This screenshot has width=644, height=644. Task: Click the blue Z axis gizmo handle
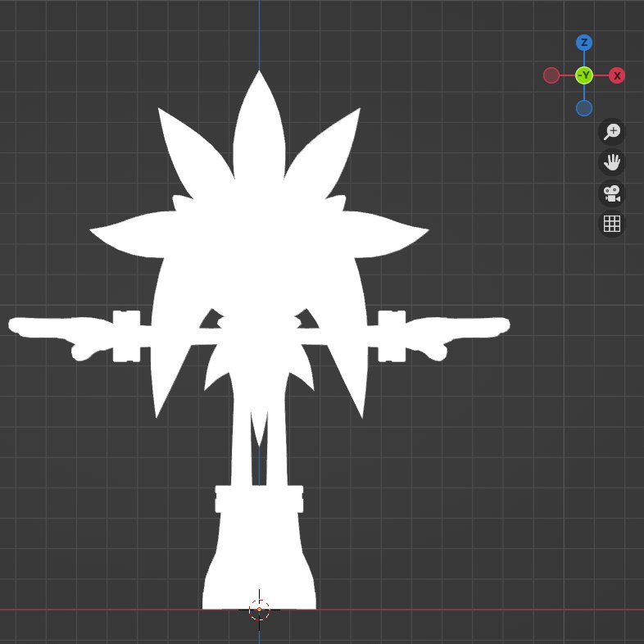pyautogui.click(x=583, y=43)
